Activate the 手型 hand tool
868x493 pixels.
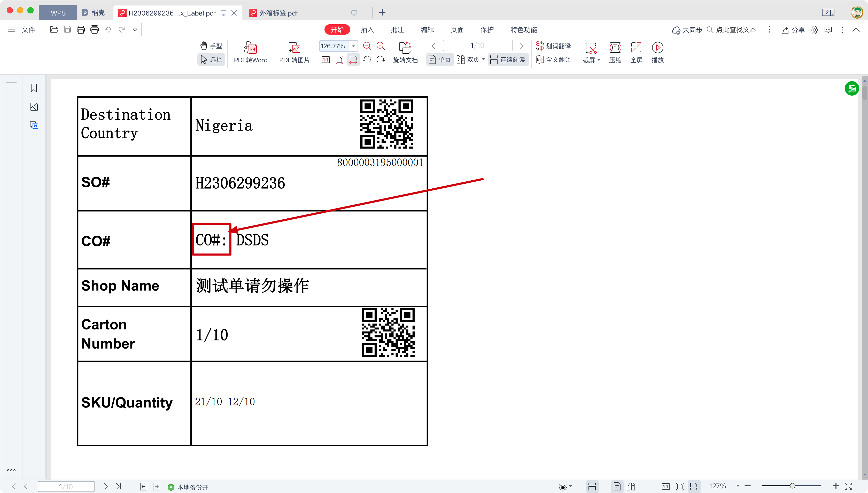211,46
